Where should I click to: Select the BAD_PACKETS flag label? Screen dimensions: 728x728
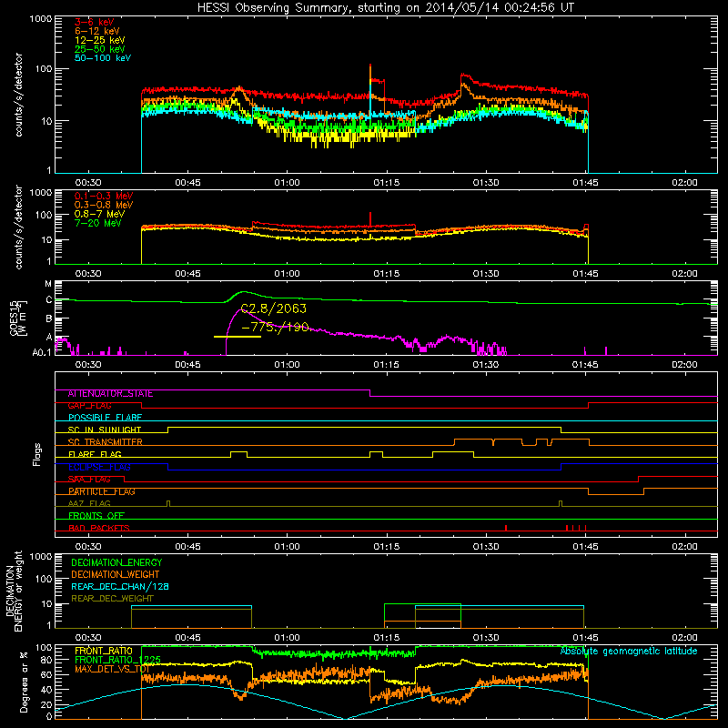click(99, 528)
